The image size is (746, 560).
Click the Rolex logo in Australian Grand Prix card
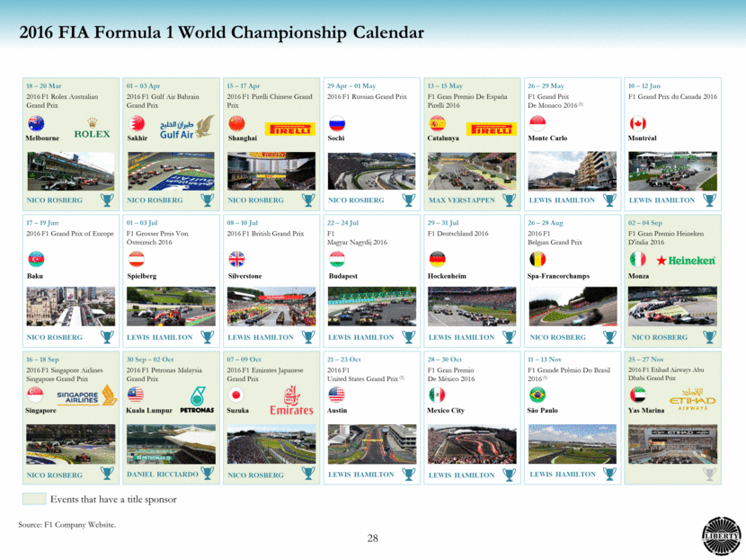93,129
